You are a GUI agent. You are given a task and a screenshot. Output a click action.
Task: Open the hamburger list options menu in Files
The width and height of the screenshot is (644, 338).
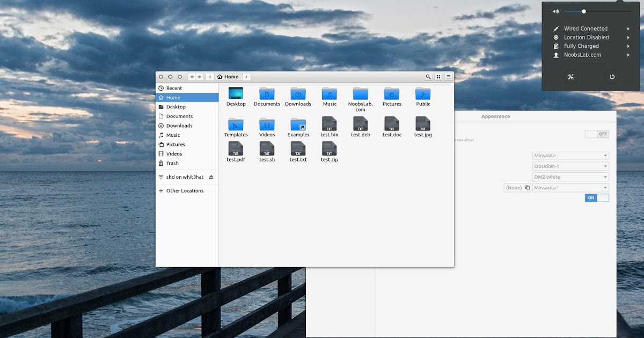click(x=447, y=77)
